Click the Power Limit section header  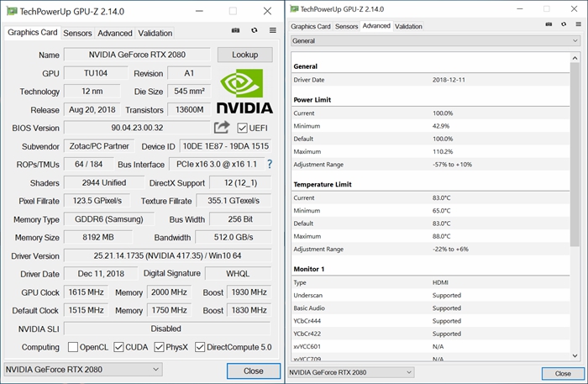tap(312, 100)
